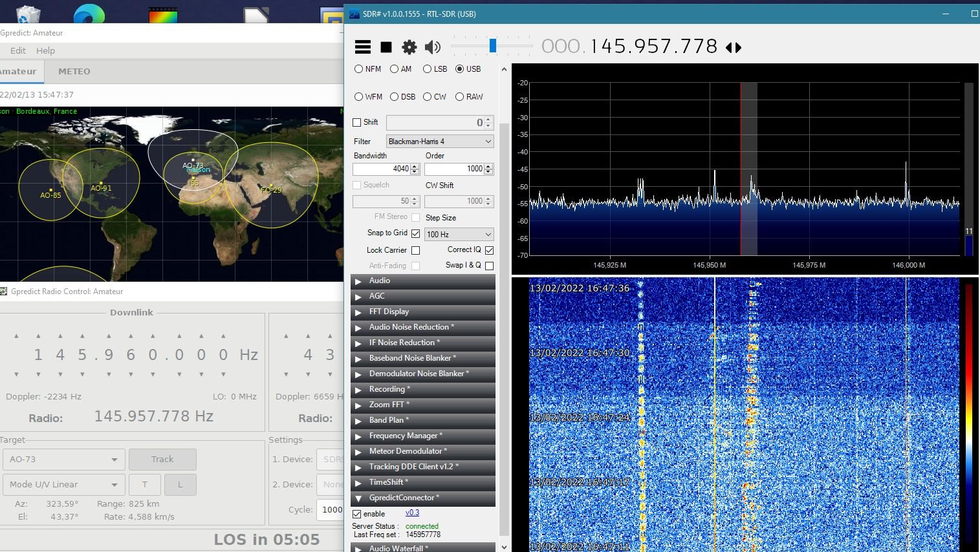Image resolution: width=980 pixels, height=552 pixels.
Task: Enable the Shift checkbox
Action: tap(356, 122)
